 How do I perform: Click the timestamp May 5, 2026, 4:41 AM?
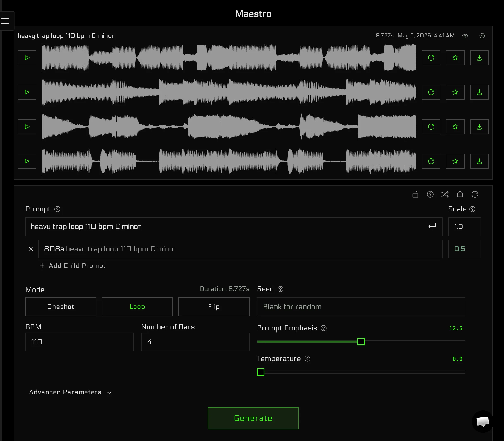[426, 35]
